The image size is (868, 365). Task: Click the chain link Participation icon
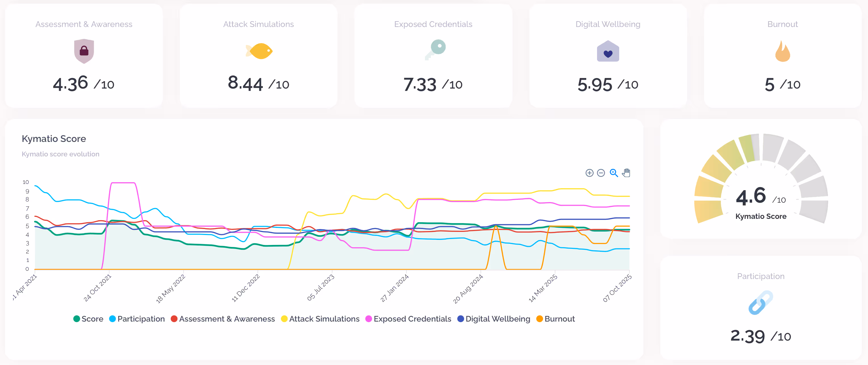coord(761,302)
